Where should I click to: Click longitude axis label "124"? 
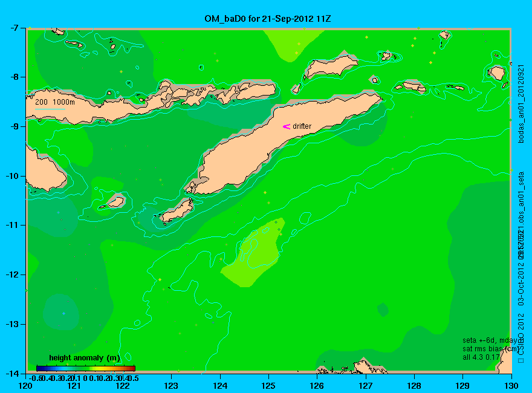(x=220, y=386)
